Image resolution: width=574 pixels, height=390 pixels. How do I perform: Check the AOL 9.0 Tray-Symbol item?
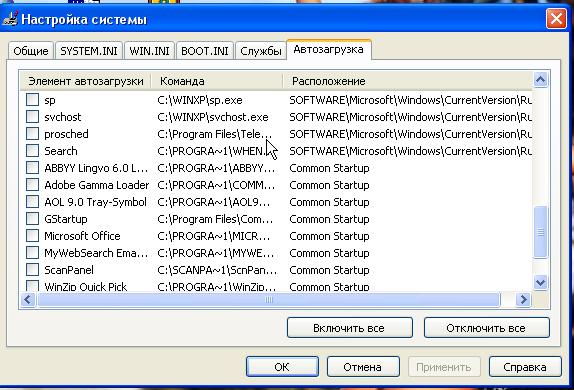click(x=33, y=202)
